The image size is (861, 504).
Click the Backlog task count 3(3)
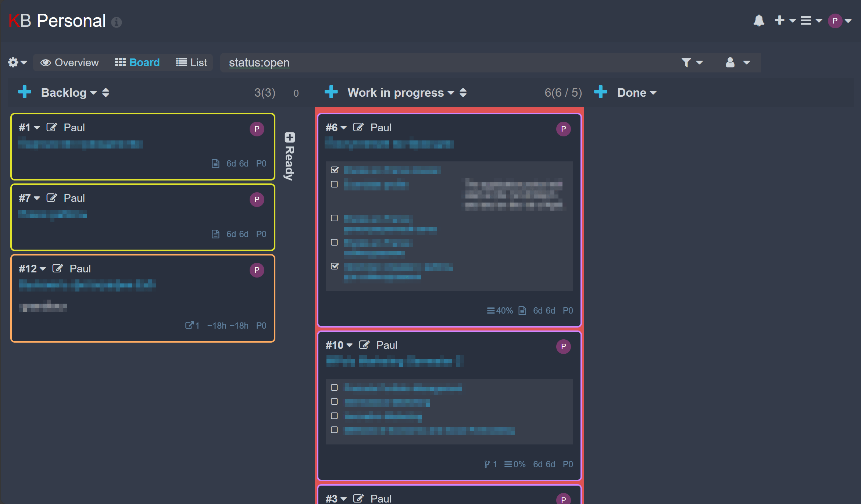(265, 93)
